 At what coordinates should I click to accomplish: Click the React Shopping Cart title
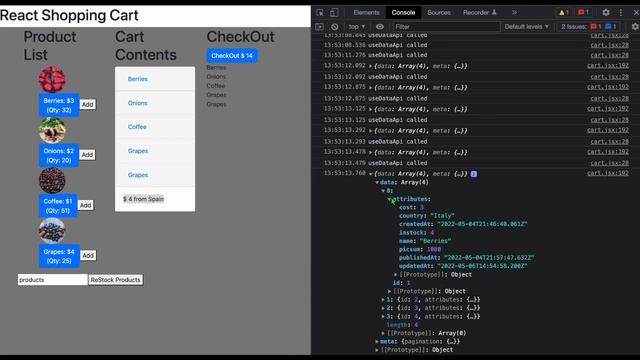[69, 16]
